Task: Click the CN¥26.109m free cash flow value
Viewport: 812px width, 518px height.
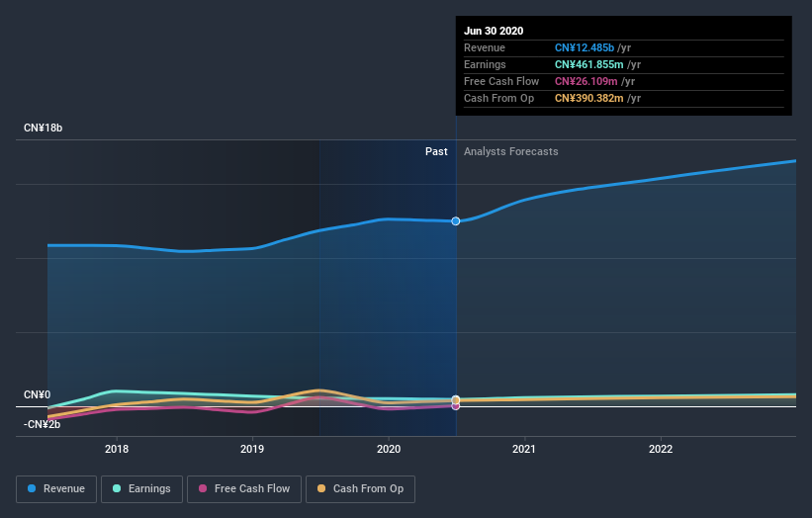Action: point(586,81)
